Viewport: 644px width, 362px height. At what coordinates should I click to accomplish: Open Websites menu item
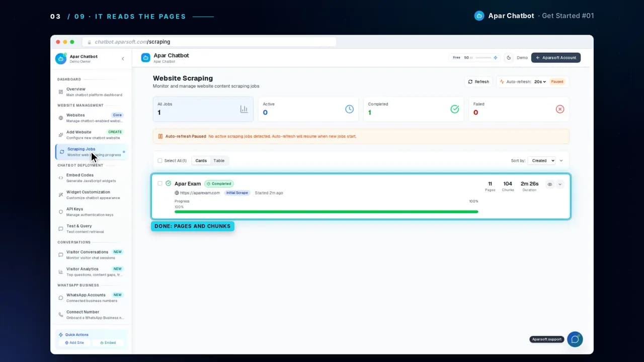coord(91,118)
